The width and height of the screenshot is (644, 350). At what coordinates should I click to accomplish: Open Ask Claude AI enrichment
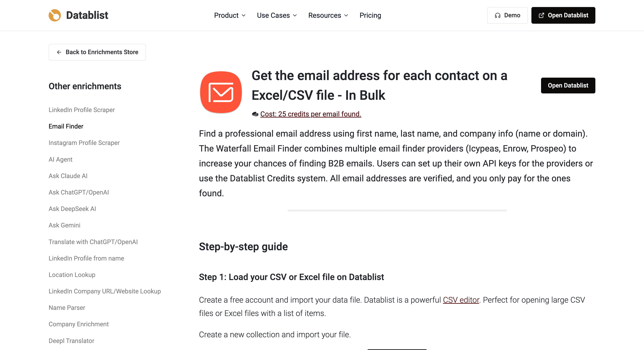(68, 176)
